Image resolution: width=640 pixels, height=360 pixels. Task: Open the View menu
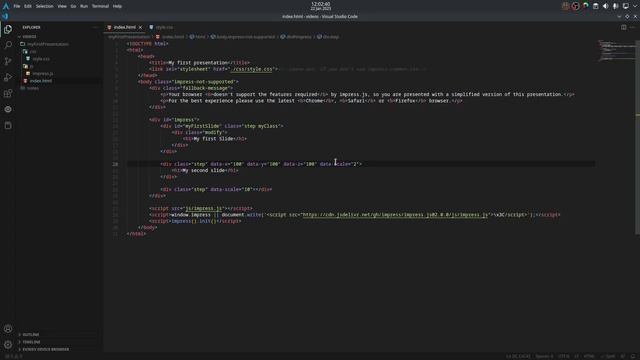tap(62, 6)
